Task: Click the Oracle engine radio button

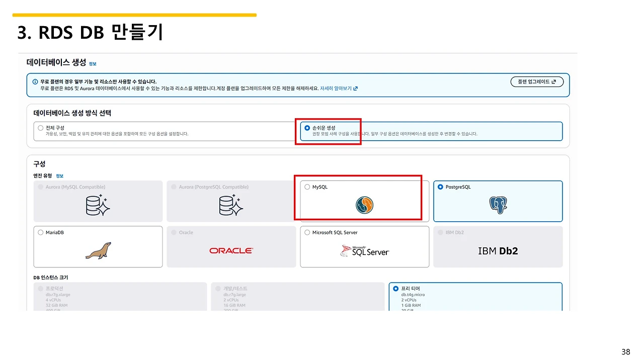Action: [x=174, y=232]
